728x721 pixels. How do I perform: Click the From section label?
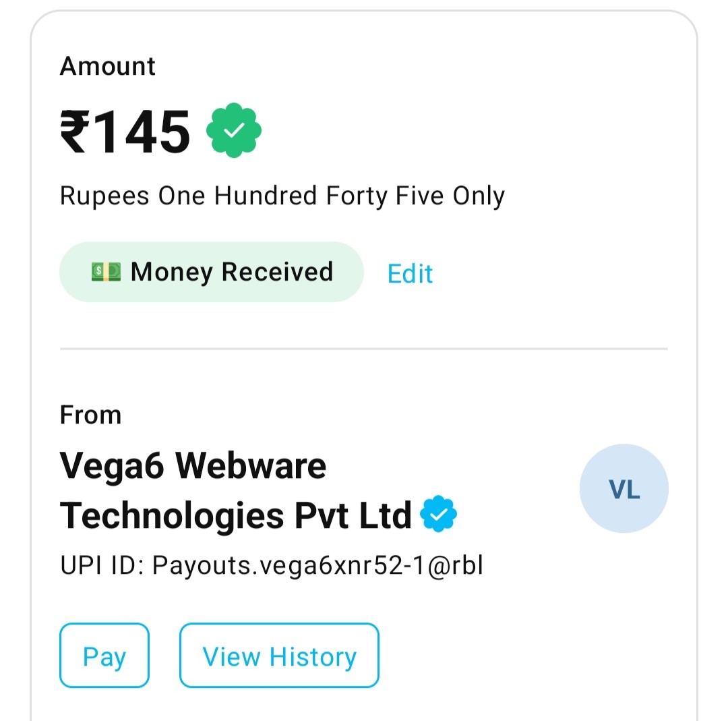point(90,415)
